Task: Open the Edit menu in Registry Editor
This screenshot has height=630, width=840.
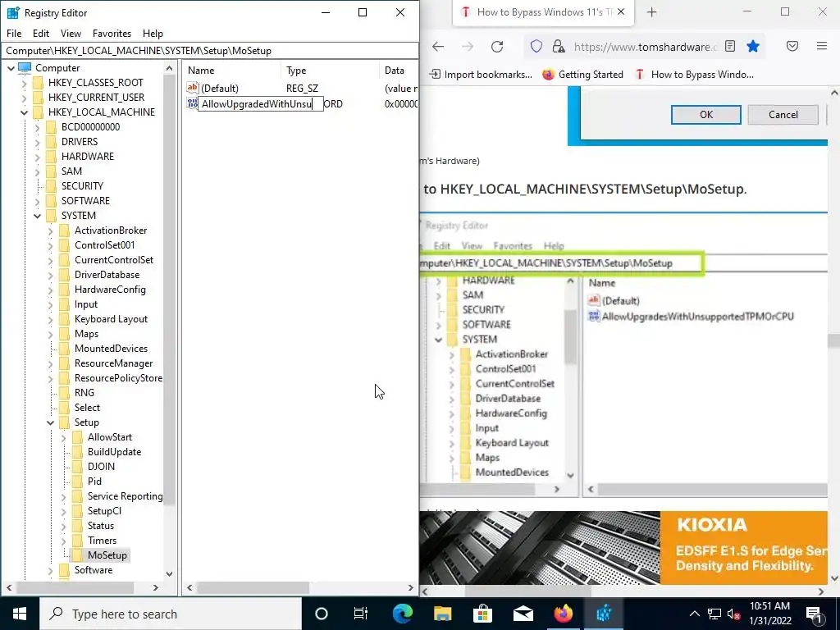Action: pyautogui.click(x=41, y=33)
